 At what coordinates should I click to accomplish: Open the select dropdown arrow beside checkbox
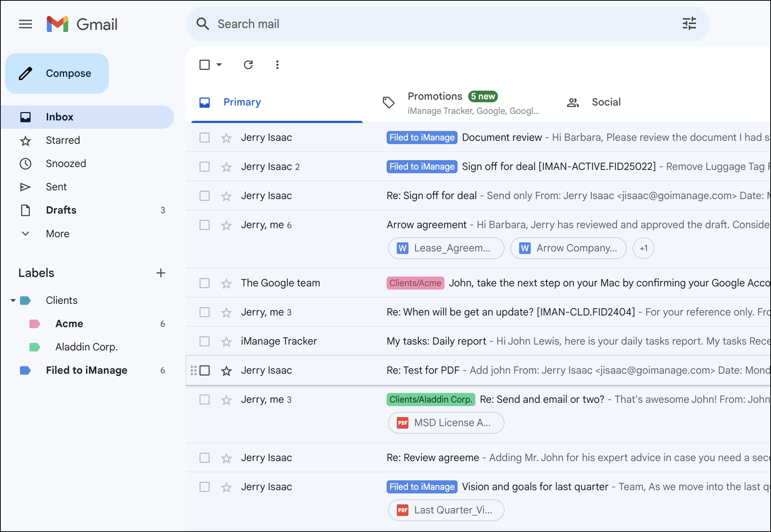219,65
